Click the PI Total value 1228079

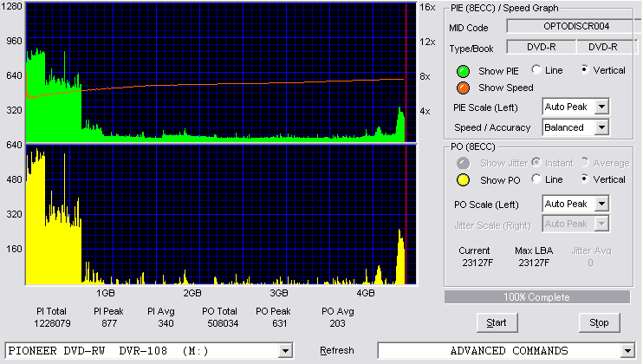pyautogui.click(x=53, y=323)
